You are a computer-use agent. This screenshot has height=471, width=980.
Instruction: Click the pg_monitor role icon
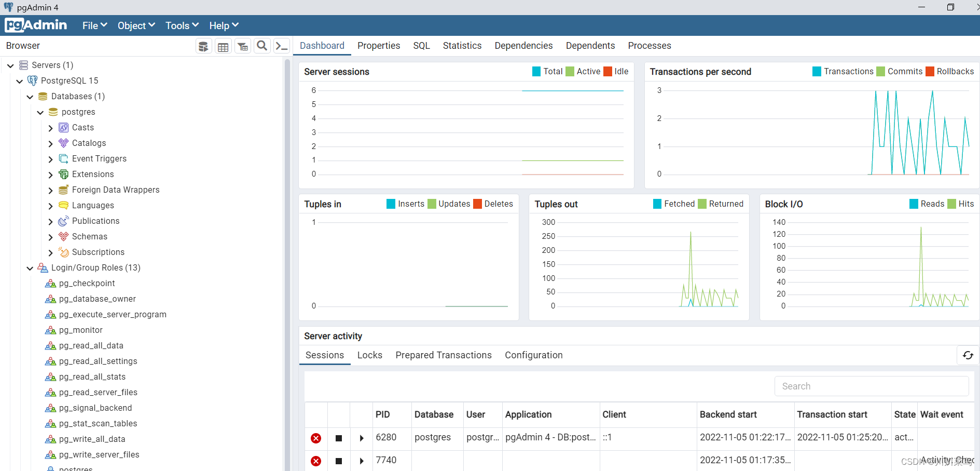coord(50,330)
